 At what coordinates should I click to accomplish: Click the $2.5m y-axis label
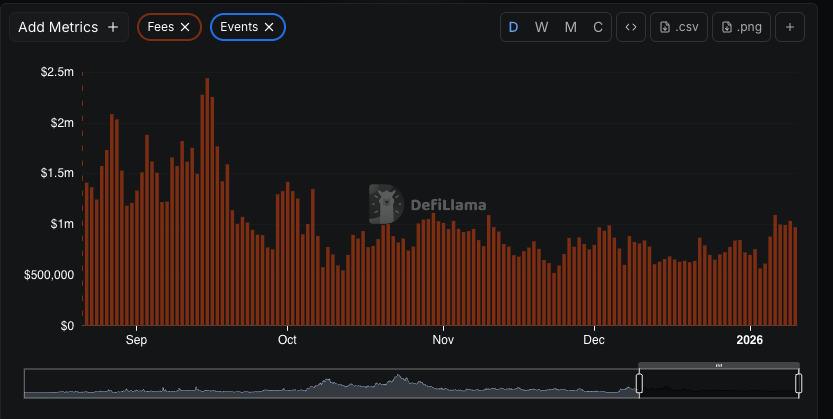tap(57, 72)
